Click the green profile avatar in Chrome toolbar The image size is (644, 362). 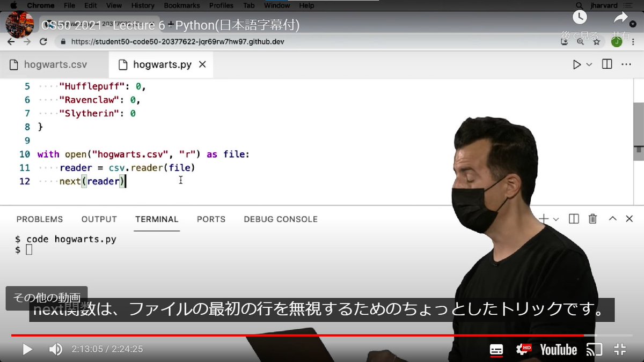pyautogui.click(x=617, y=41)
